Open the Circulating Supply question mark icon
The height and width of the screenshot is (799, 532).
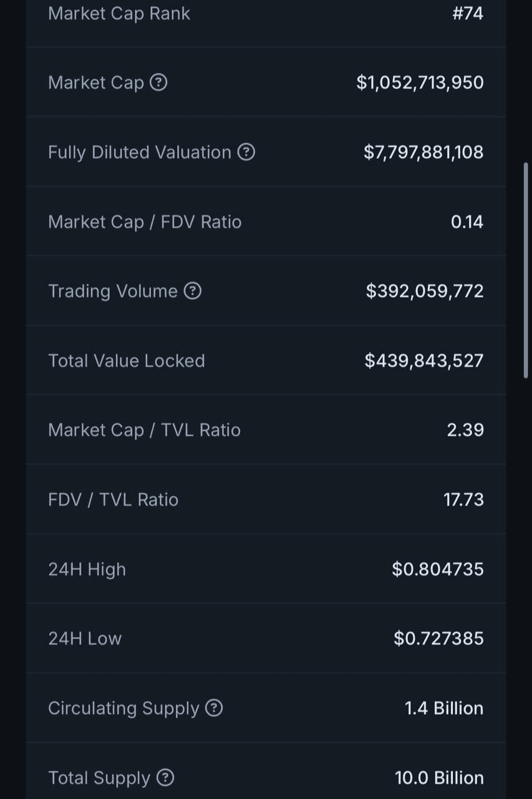214,708
